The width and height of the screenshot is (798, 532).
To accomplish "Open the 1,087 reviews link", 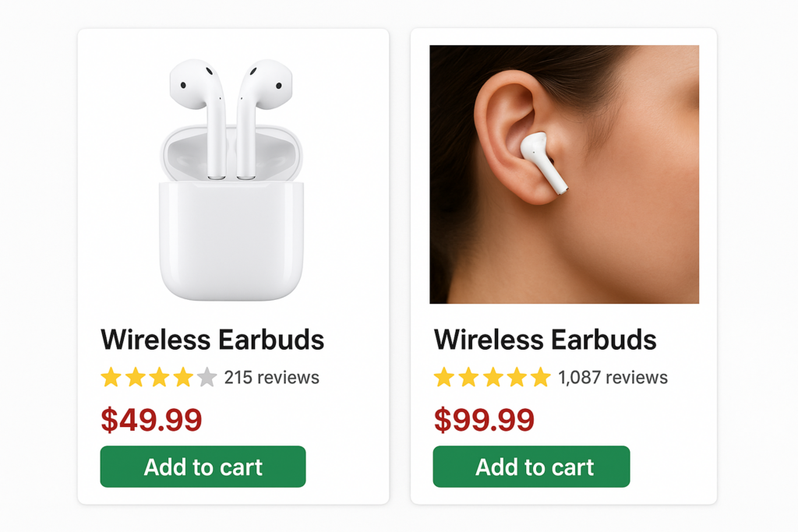I will 613,377.
